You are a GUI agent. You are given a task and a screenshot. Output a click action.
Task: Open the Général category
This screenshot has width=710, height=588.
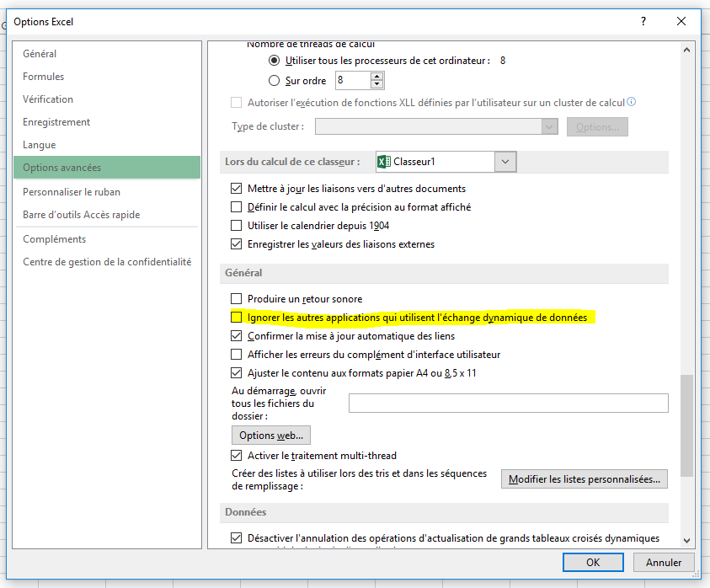click(107, 54)
